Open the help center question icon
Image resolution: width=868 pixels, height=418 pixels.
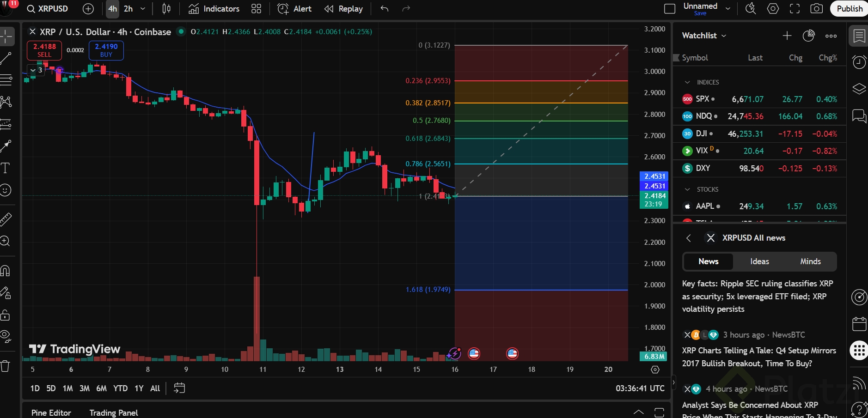(859, 409)
